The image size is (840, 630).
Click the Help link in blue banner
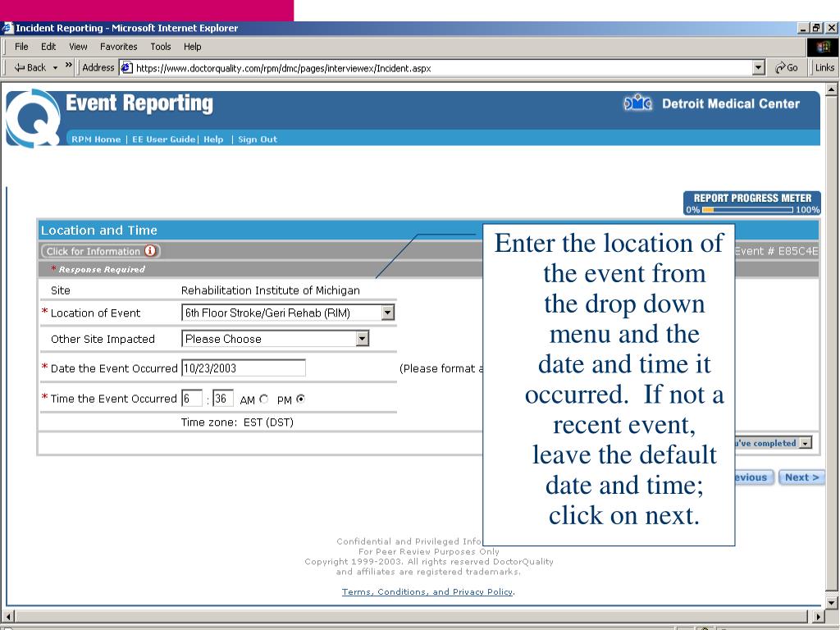coord(213,139)
